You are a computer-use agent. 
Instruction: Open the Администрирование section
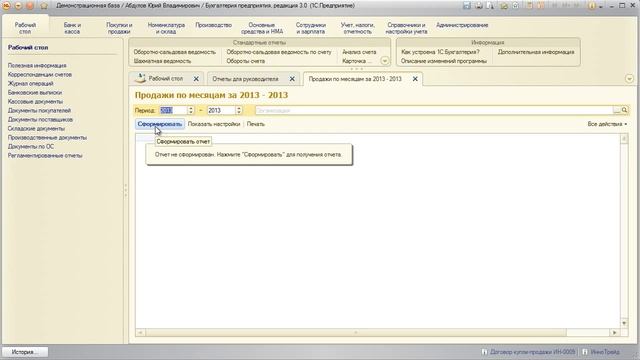462,25
